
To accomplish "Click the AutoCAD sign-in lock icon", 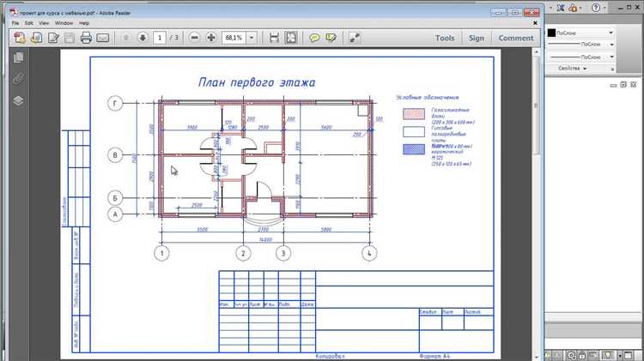I will pos(574,8).
